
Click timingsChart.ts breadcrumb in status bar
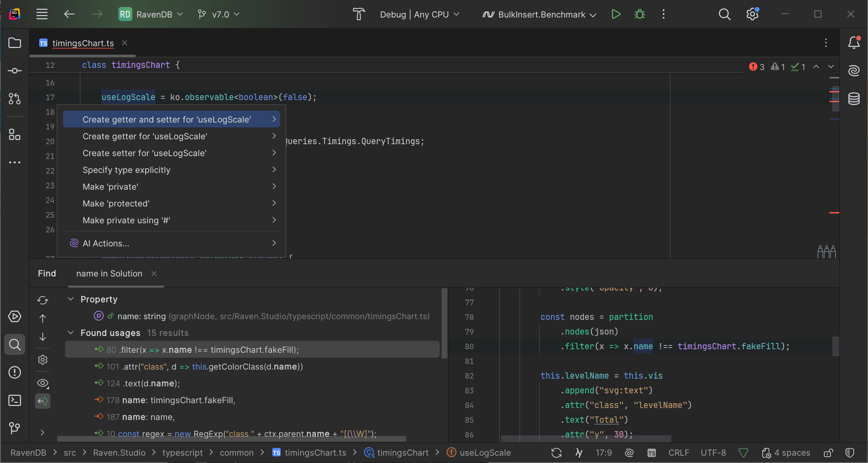tap(315, 453)
